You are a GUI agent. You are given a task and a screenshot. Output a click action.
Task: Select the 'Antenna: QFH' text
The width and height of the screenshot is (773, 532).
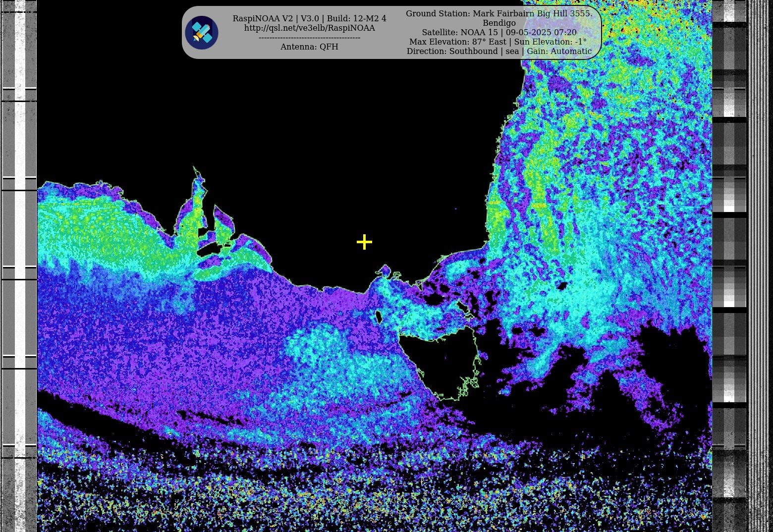coord(309,47)
